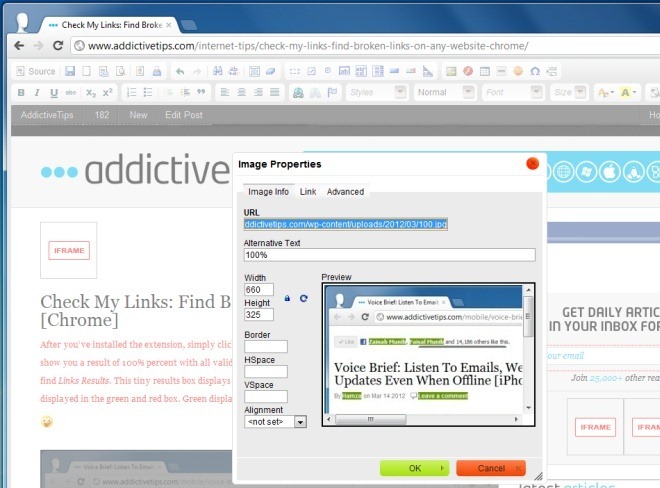
Task: Click the Anchor flag icon
Action: click(332, 92)
